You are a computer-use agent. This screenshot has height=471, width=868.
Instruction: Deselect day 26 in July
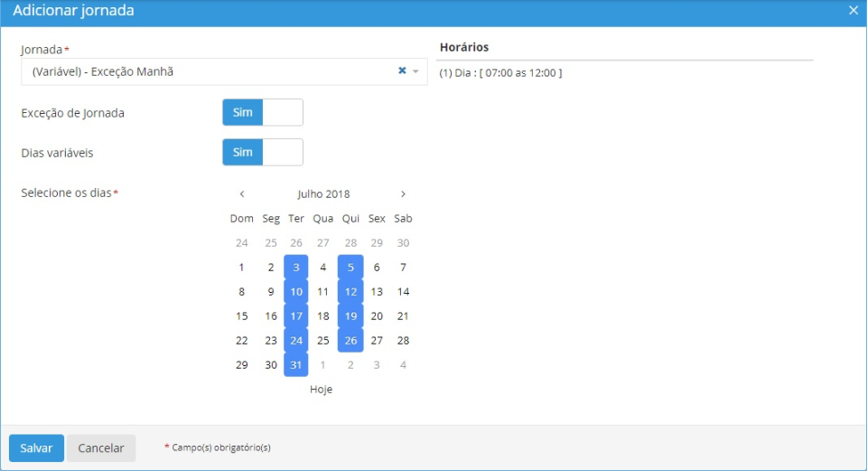click(x=350, y=341)
